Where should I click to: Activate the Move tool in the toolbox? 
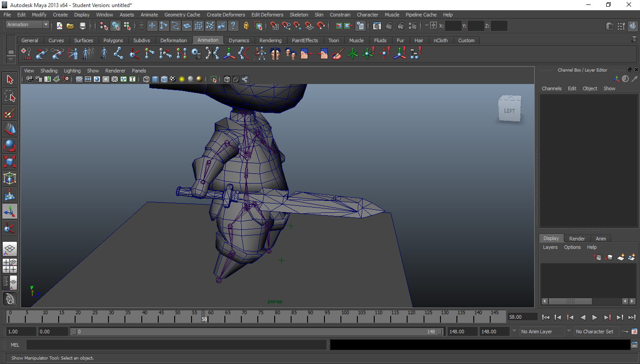click(10, 130)
